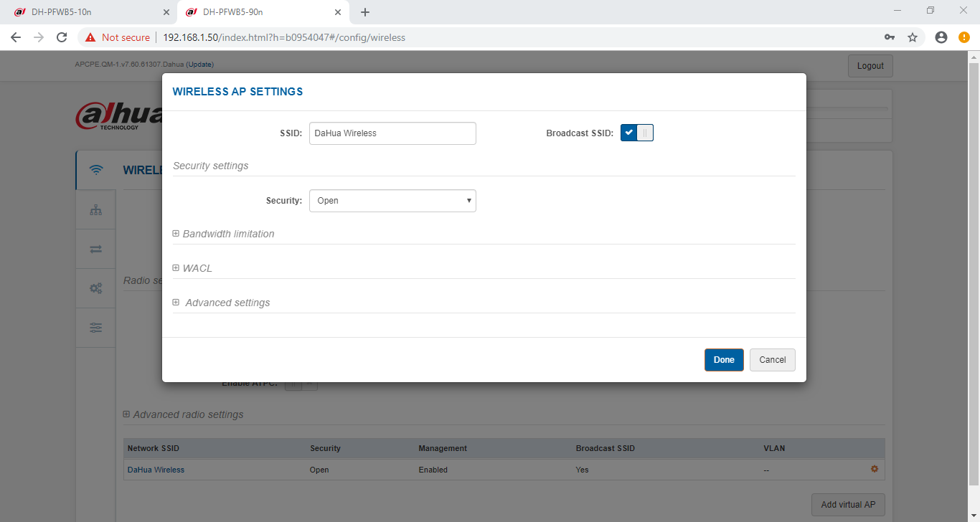Open the sliders System sidebar icon
This screenshot has height=522, width=980.
[x=95, y=328]
